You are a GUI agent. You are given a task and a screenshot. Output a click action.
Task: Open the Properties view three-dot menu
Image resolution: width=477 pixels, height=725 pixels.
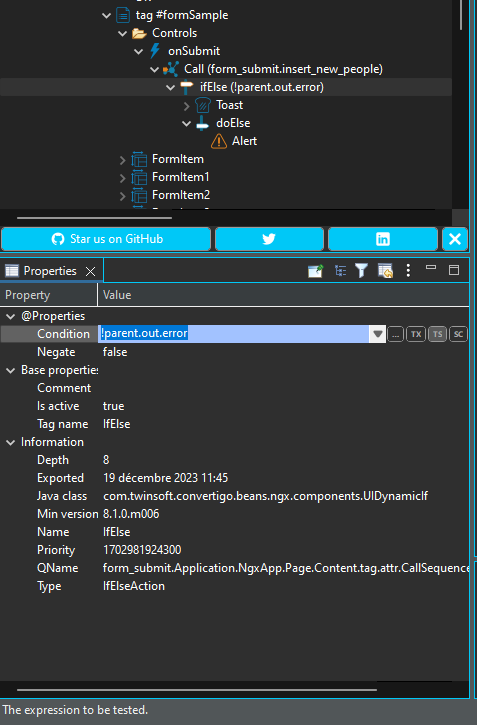pyautogui.click(x=408, y=270)
